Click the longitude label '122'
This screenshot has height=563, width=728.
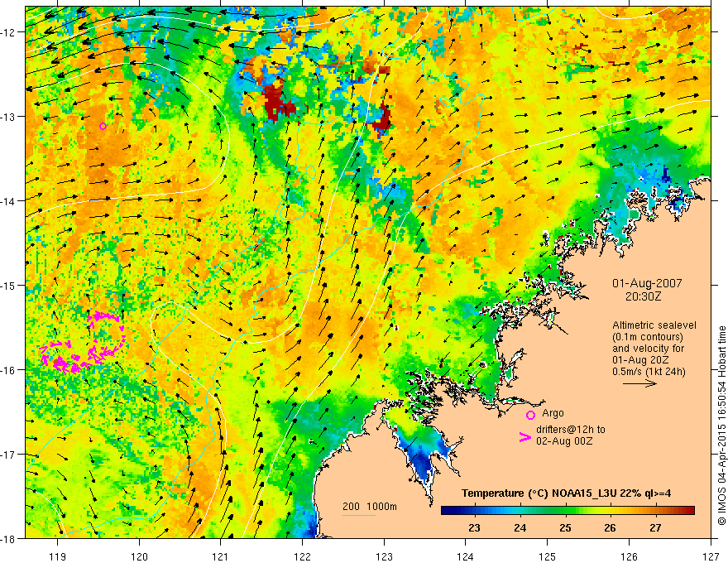point(302,556)
